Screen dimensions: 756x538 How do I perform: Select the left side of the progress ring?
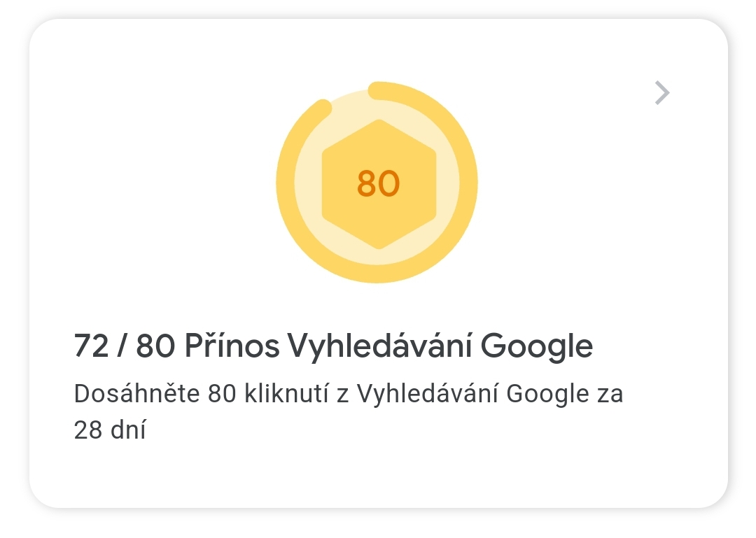pyautogui.click(x=286, y=182)
